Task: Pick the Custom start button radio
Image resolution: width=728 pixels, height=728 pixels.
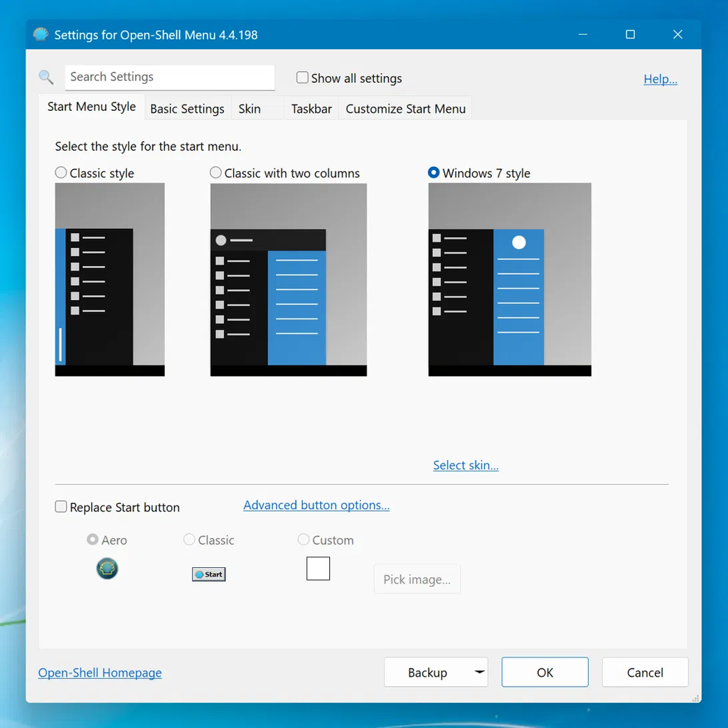Action: click(x=303, y=540)
